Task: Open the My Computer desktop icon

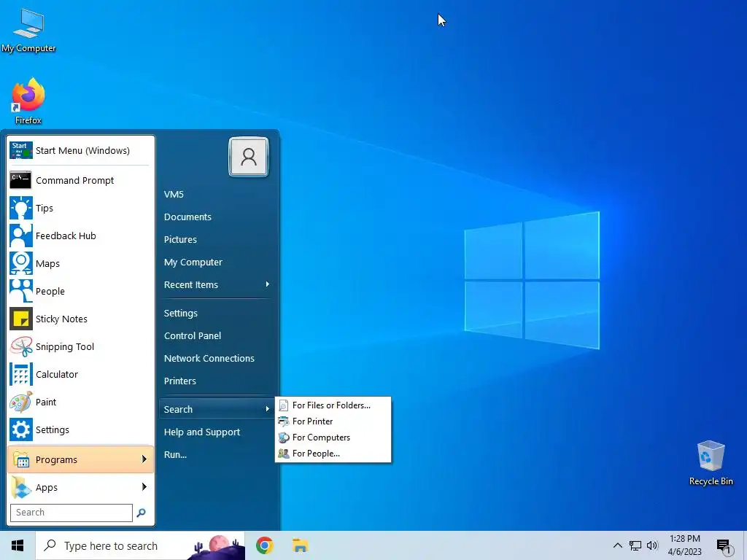Action: 28,30
